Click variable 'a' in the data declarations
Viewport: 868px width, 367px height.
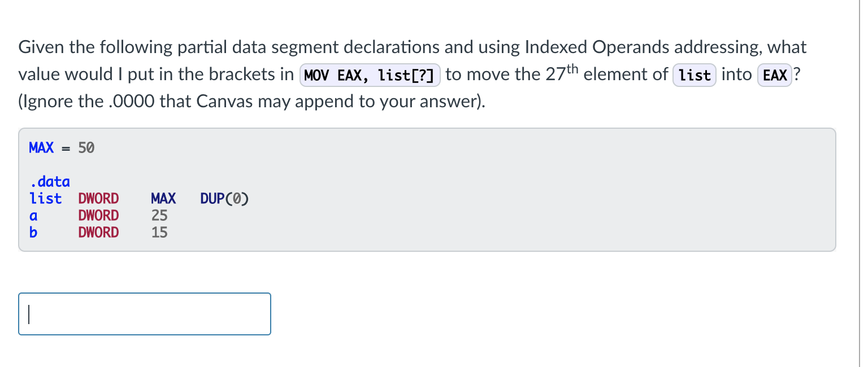pyautogui.click(x=33, y=216)
